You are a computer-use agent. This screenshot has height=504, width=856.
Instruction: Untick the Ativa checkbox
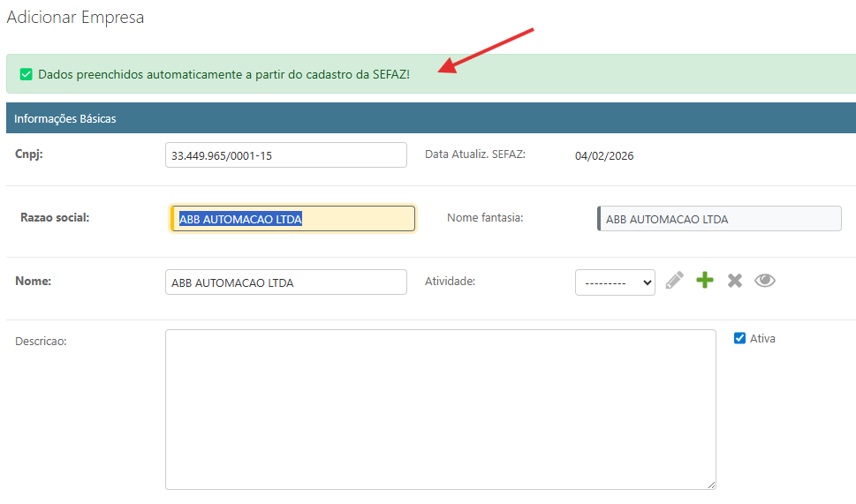tap(740, 338)
